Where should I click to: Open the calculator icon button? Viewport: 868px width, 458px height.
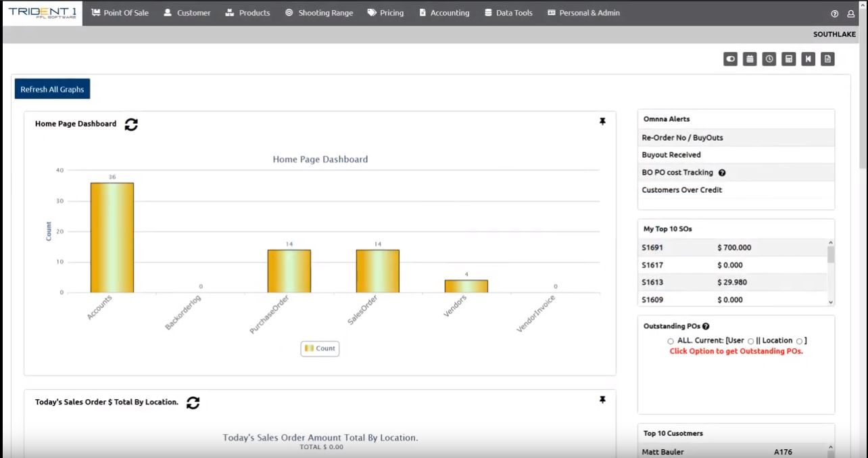788,60
